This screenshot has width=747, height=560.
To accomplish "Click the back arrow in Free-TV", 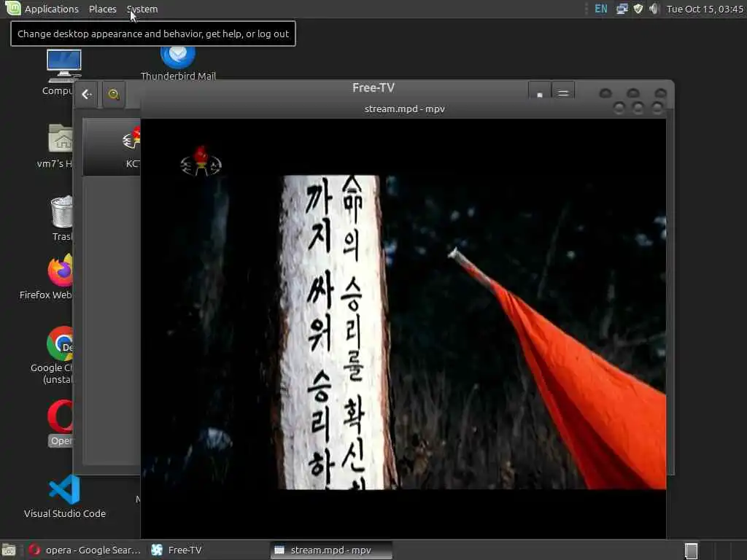I will [x=86, y=94].
